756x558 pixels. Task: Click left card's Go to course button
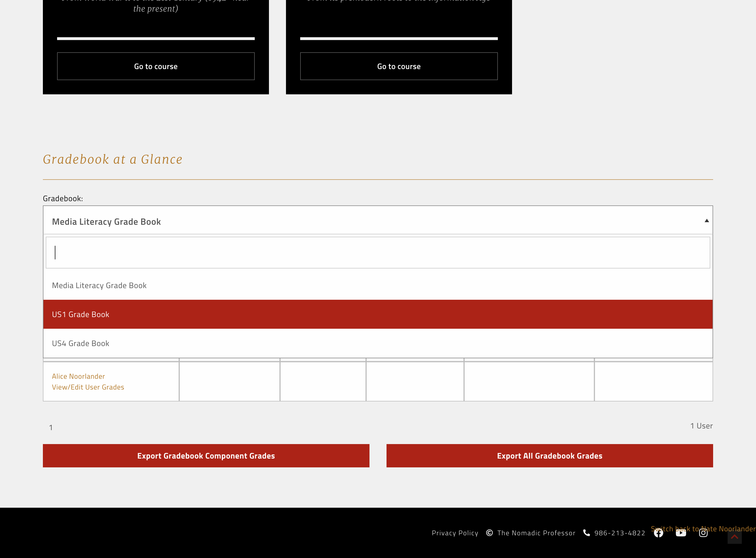156,66
